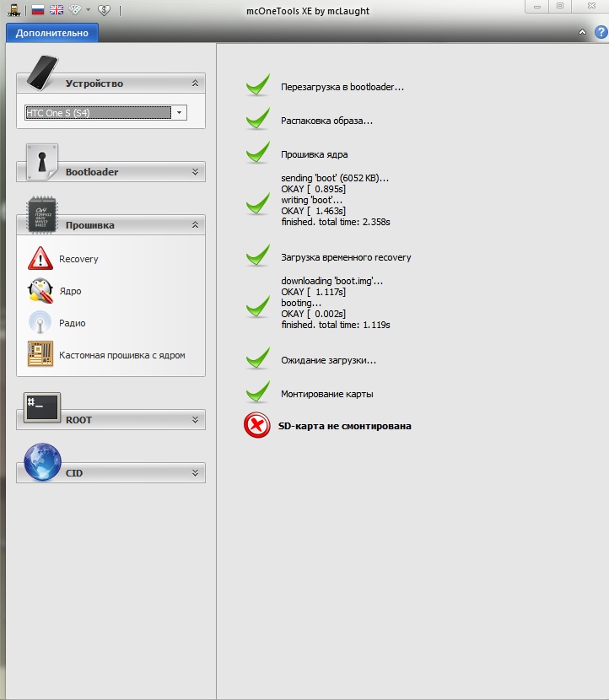
Task: Click checkmark beside Прошивка ядра
Action: pyautogui.click(x=258, y=152)
